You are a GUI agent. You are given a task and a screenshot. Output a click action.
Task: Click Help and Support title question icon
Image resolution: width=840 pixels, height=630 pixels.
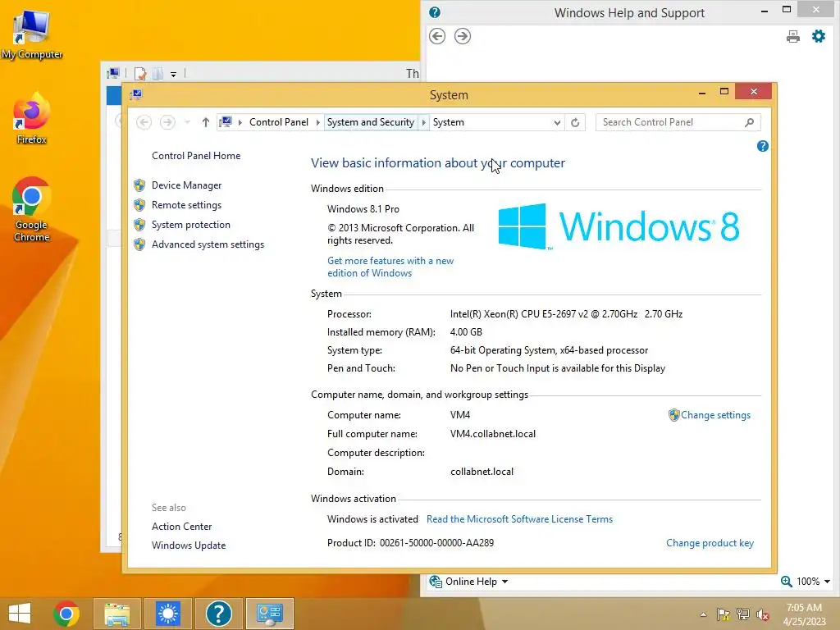point(435,12)
